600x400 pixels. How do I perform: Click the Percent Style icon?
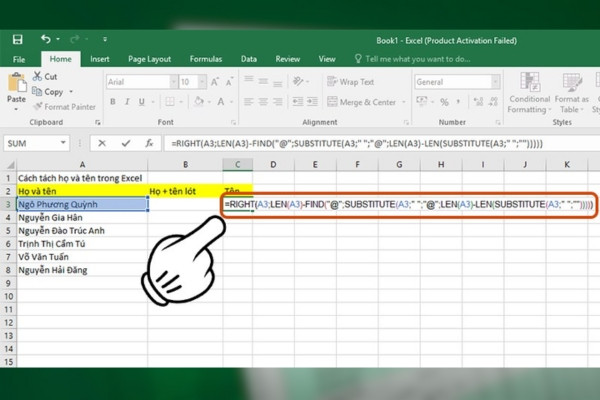pyautogui.click(x=444, y=102)
